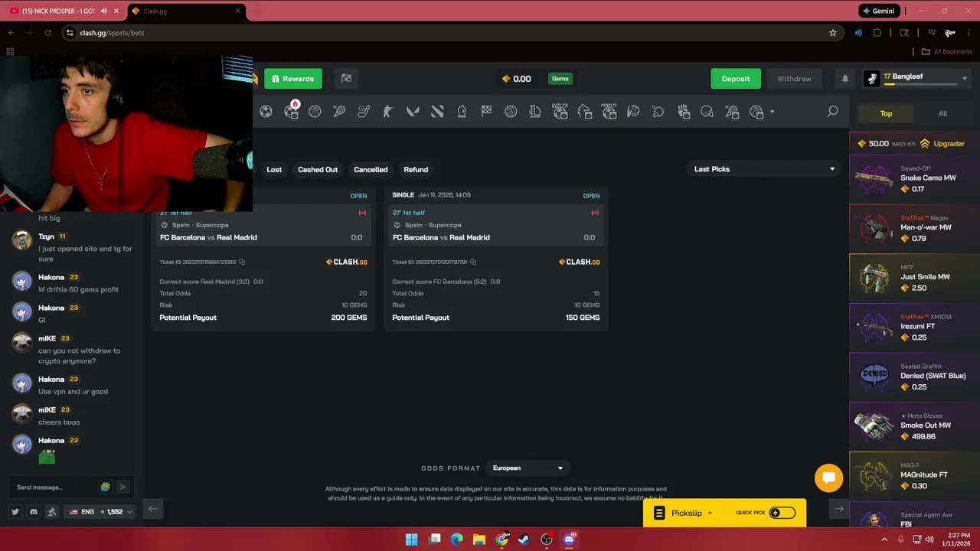The image size is (980, 551).
Task: Open the European odds format dropdown
Action: tap(528, 468)
